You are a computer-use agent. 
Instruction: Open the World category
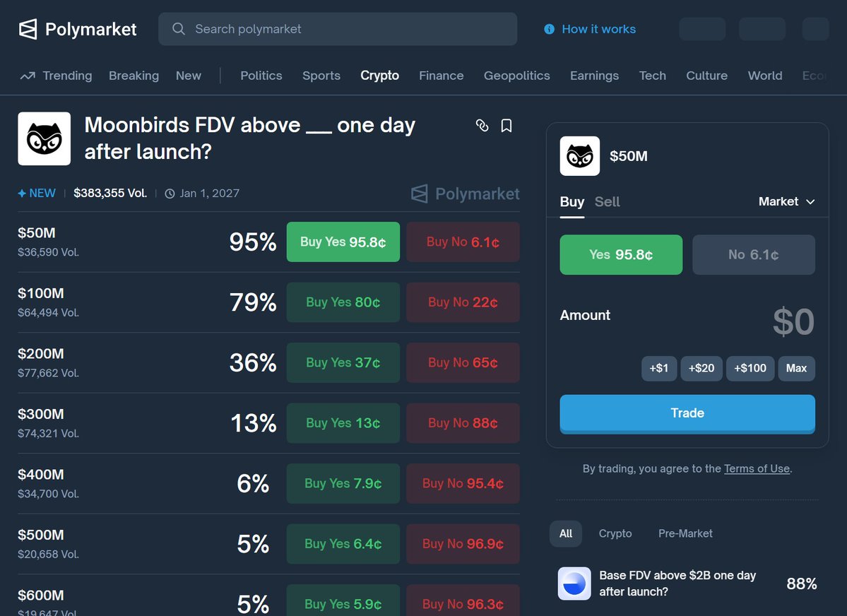765,76
